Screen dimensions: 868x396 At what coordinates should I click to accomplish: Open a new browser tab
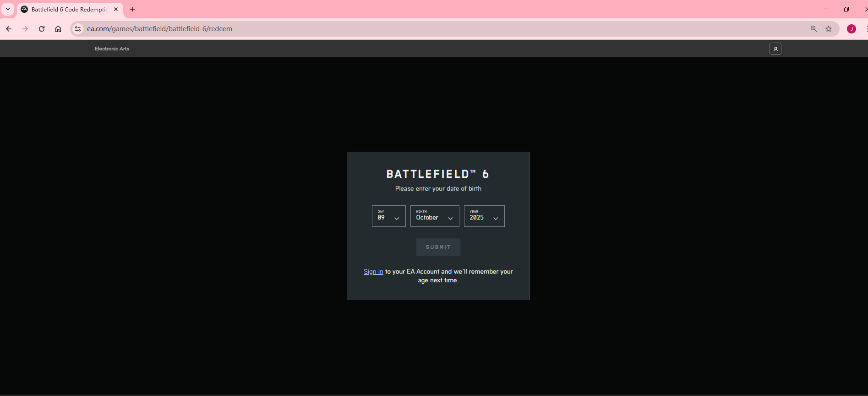pyautogui.click(x=132, y=9)
